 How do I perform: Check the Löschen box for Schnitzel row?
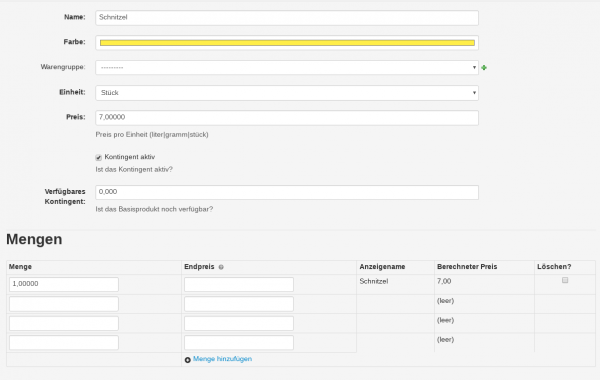point(565,281)
